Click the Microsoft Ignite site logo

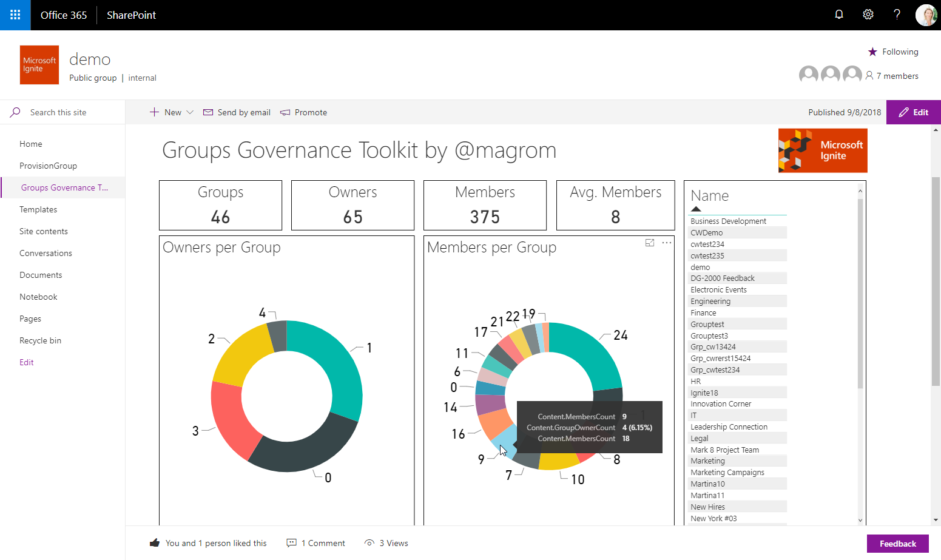(39, 65)
